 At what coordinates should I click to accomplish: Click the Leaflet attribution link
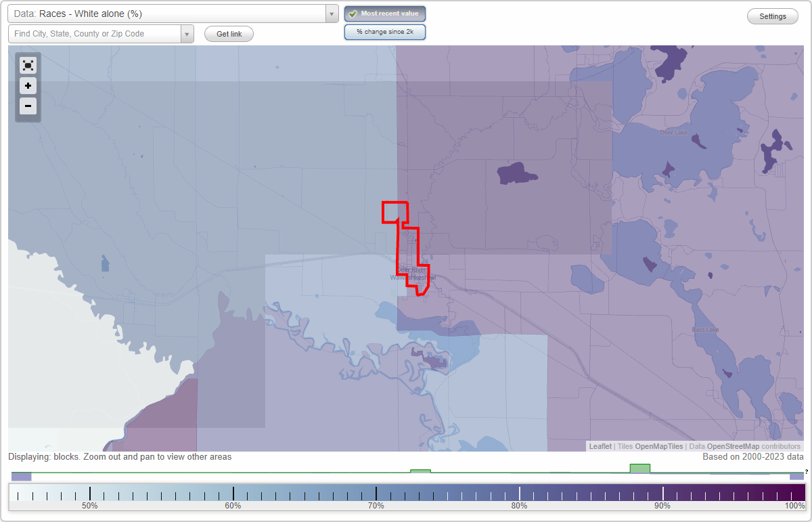tap(600, 446)
